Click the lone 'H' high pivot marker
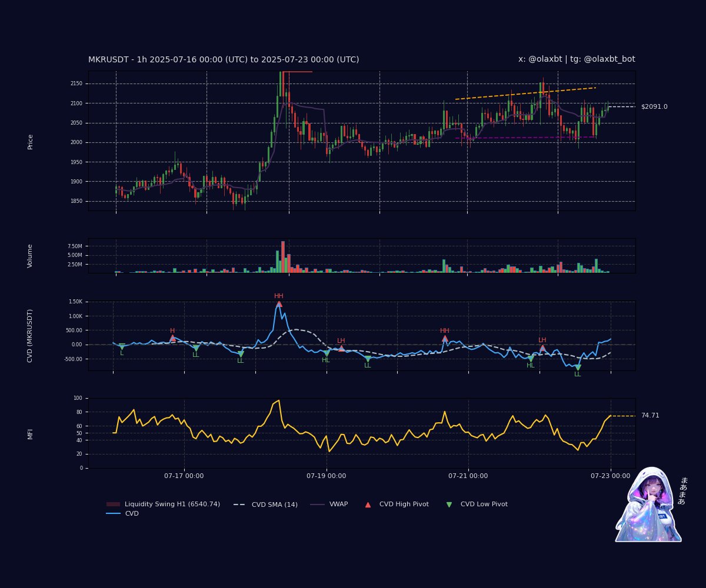 pyautogui.click(x=172, y=338)
